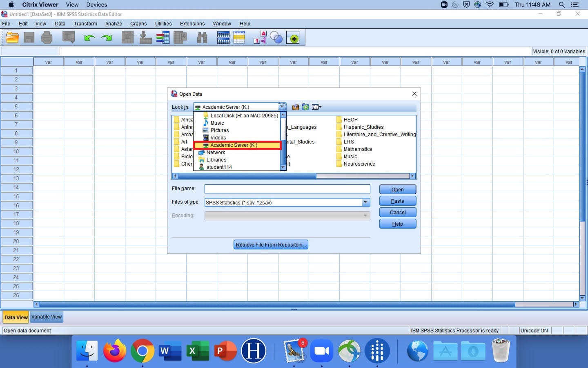
Task: Click the Create new folder icon
Action: coord(305,107)
